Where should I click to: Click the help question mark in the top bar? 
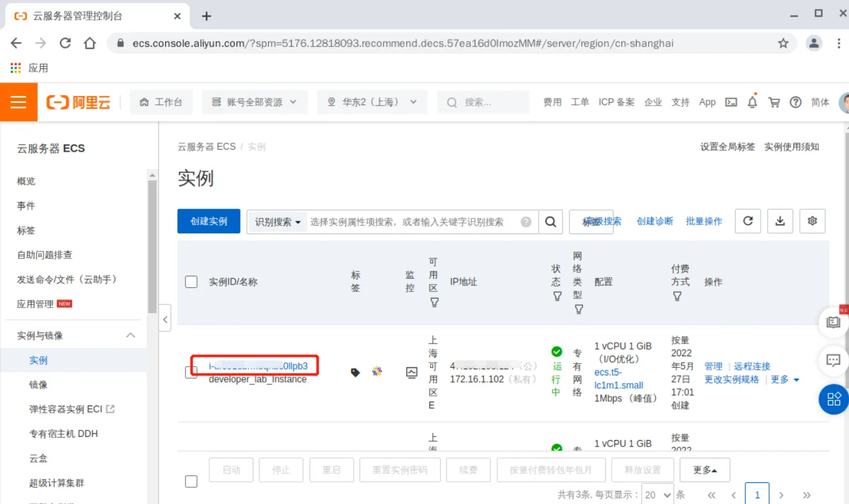[796, 102]
